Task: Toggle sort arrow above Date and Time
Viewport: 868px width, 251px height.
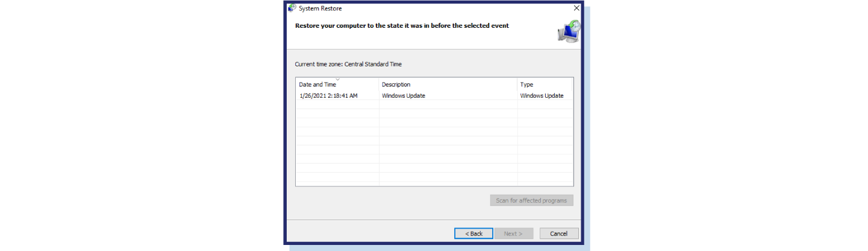Action: pos(337,80)
